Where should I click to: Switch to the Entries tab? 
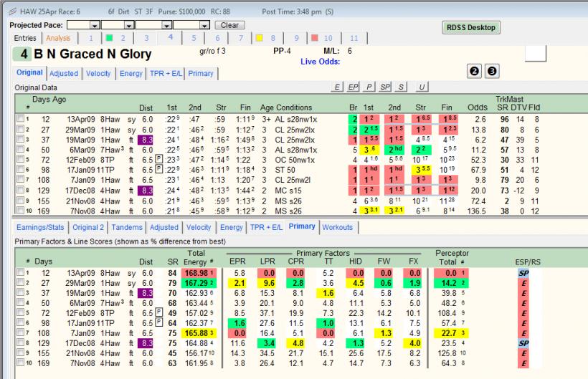point(25,38)
